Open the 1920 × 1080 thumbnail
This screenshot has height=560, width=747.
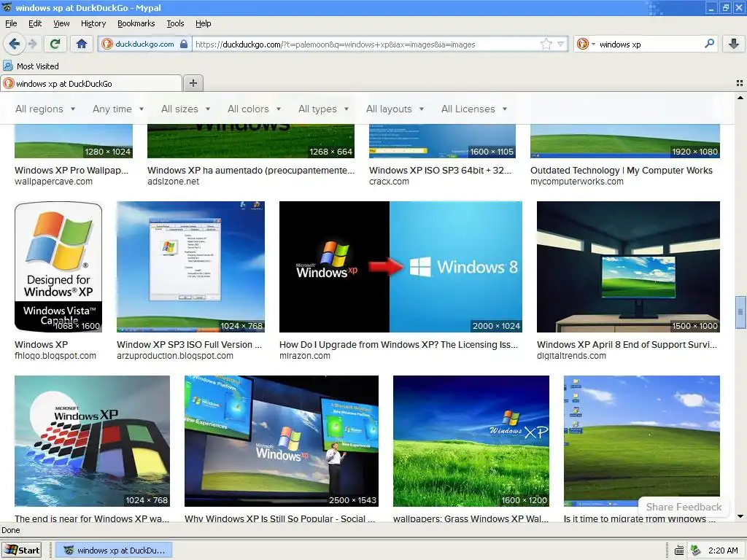(x=625, y=141)
